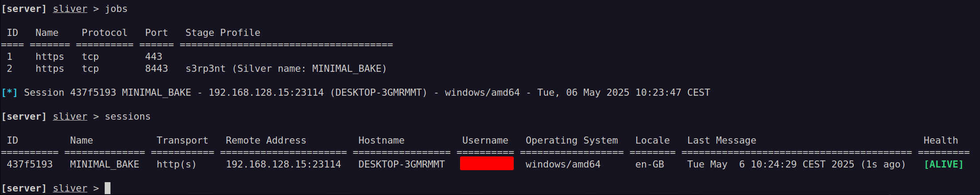Click the 'Stage Profile' column header in jobs

click(x=223, y=33)
